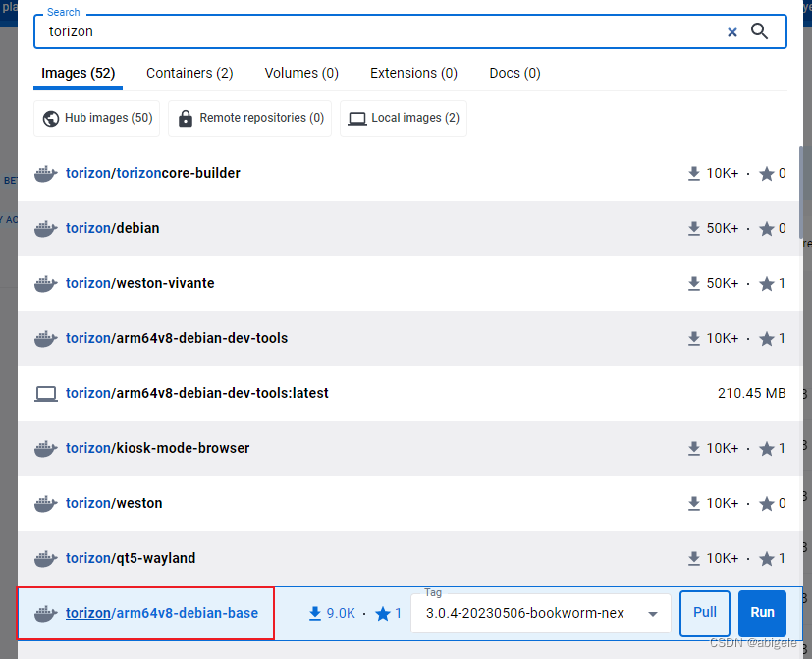Click star icon on torizoncore-builder row
The height and width of the screenshot is (659, 812).
click(767, 174)
